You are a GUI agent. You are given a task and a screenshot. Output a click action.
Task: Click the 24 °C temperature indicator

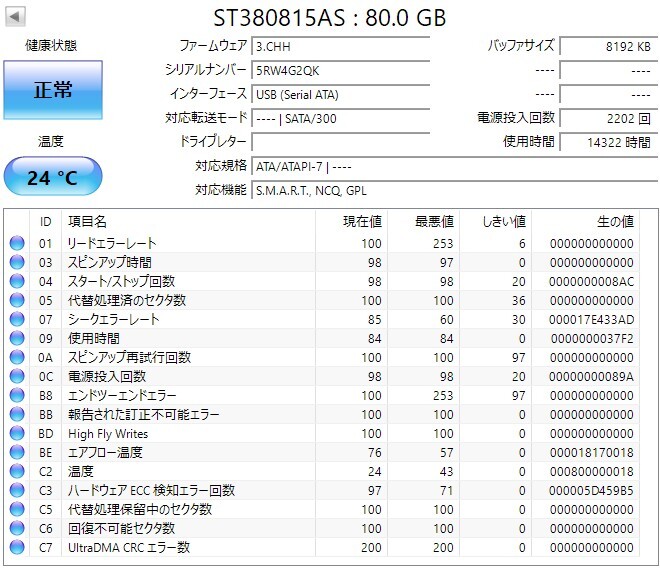tap(53, 176)
